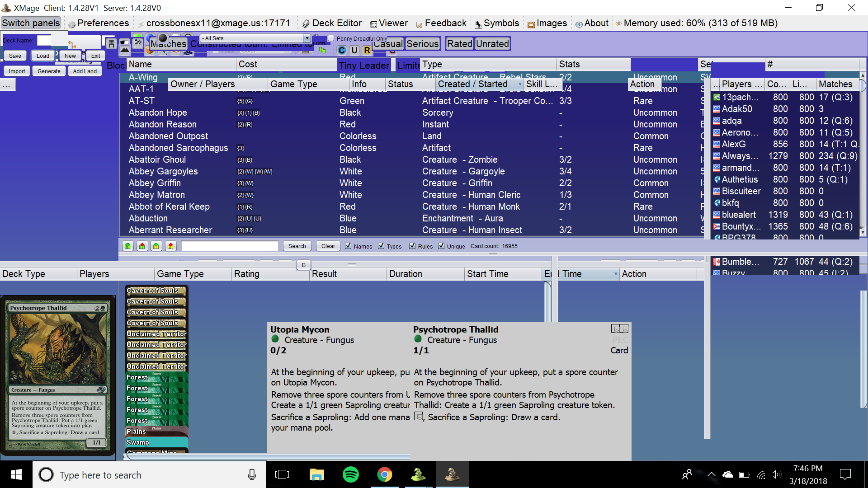The height and width of the screenshot is (488, 868).
Task: Open the Feedback dialog
Action: (441, 23)
